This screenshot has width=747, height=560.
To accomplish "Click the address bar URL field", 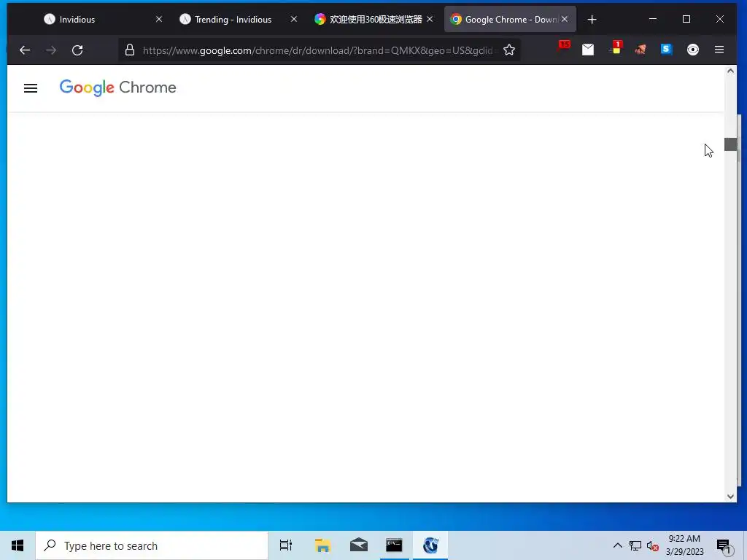I will pos(320,50).
